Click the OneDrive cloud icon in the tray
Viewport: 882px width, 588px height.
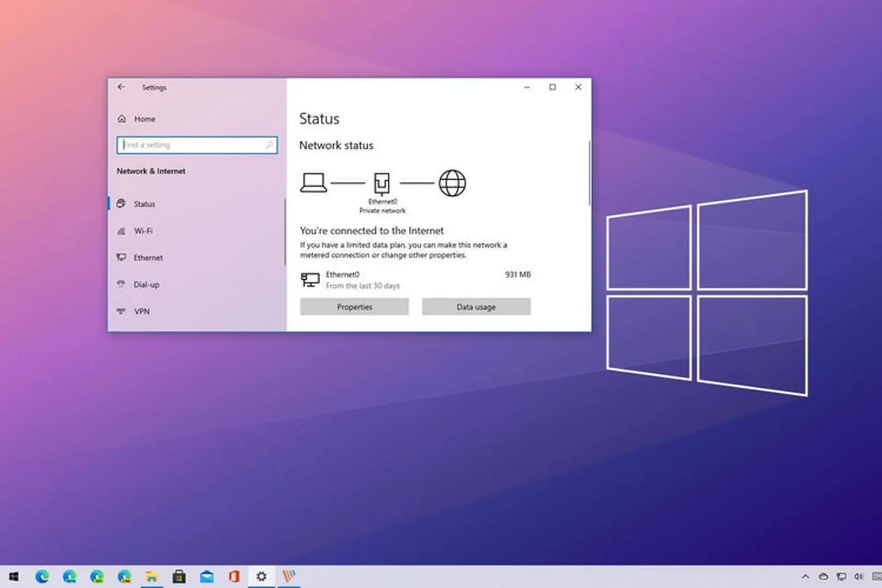click(823, 576)
